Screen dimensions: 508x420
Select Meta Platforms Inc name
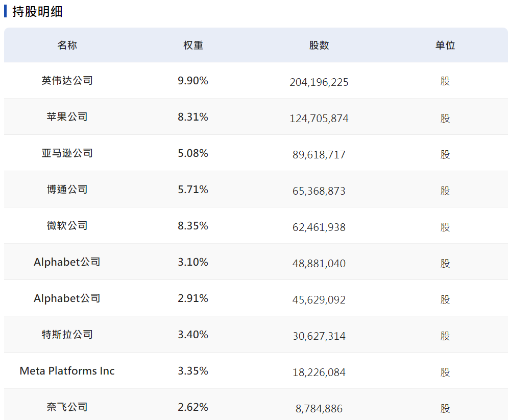(67, 371)
